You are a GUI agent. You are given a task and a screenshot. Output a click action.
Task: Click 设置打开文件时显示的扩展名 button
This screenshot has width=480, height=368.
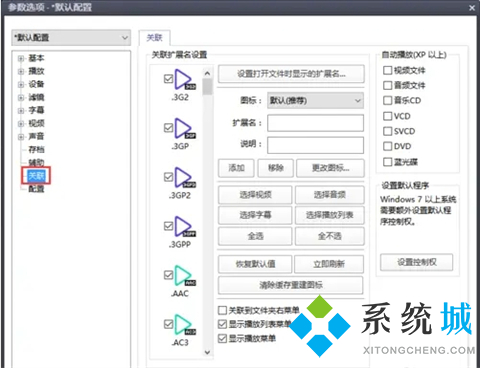[x=291, y=74]
